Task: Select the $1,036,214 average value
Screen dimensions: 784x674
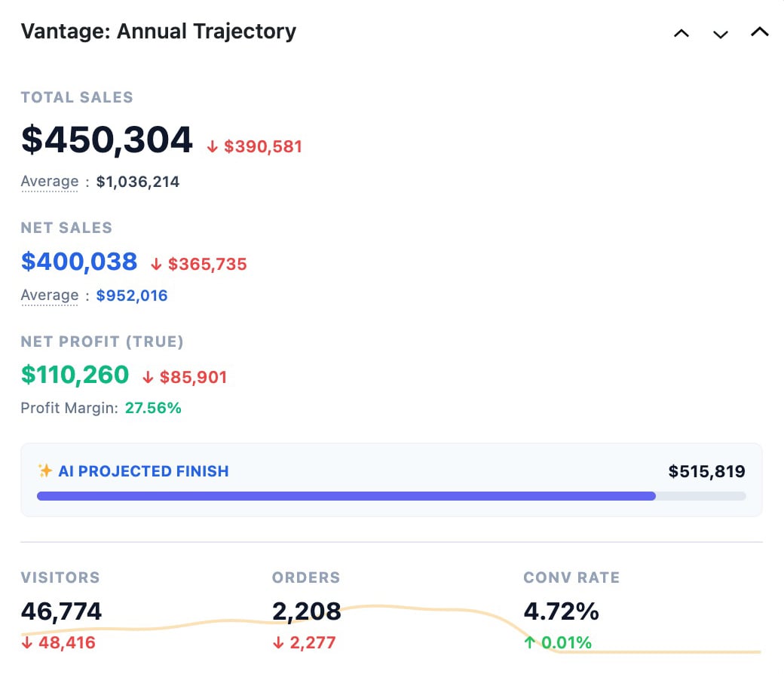Action: pyautogui.click(x=137, y=182)
